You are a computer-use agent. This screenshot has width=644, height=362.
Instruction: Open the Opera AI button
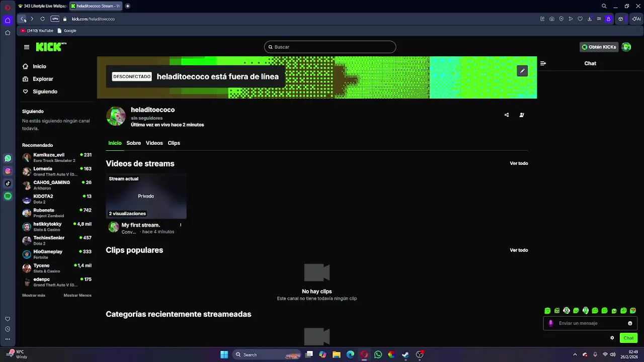tap(636, 19)
